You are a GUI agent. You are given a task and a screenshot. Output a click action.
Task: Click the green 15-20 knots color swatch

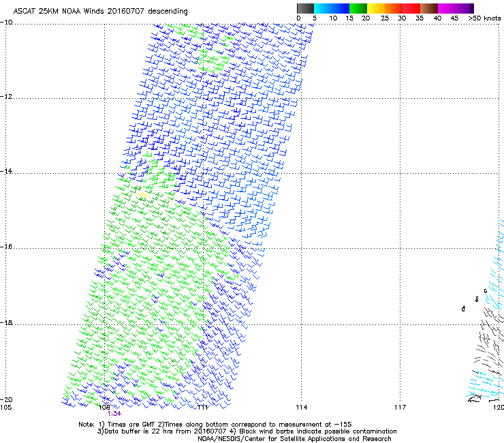tap(358, 8)
